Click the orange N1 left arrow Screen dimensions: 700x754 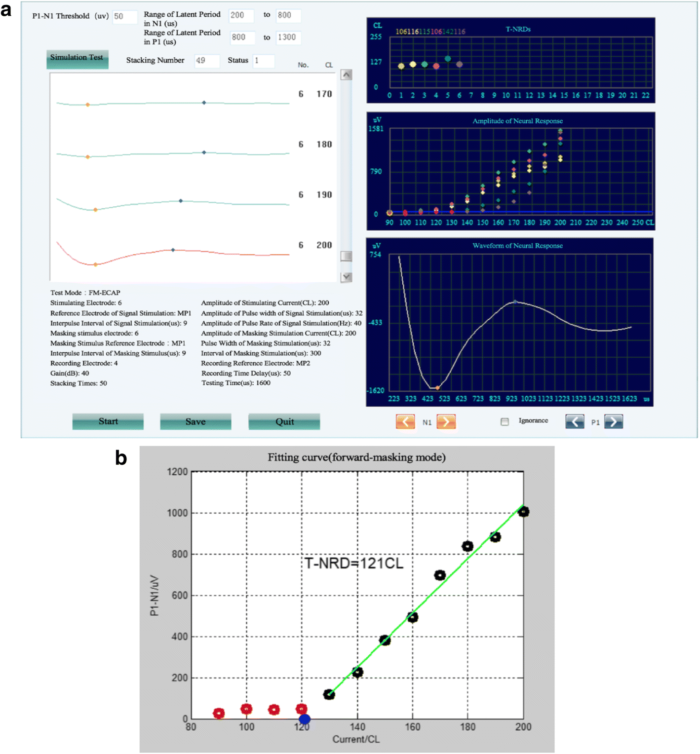click(x=405, y=422)
